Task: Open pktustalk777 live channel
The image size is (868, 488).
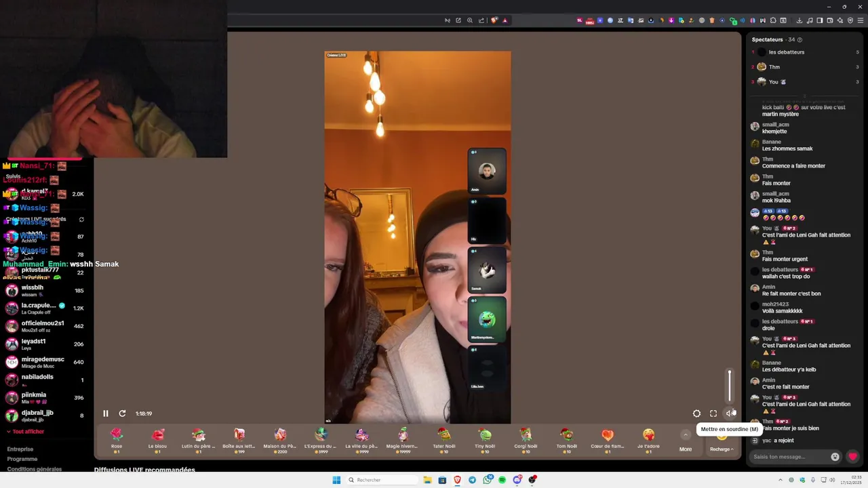Action: 46,272
